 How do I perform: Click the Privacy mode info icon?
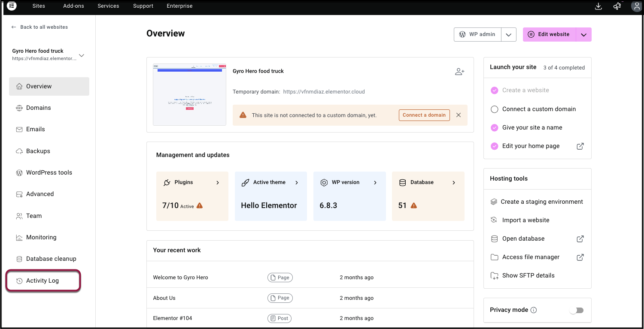click(x=534, y=310)
